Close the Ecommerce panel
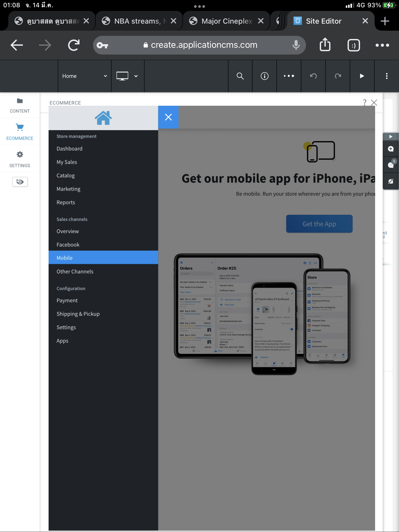This screenshot has width=399, height=532. point(374,103)
